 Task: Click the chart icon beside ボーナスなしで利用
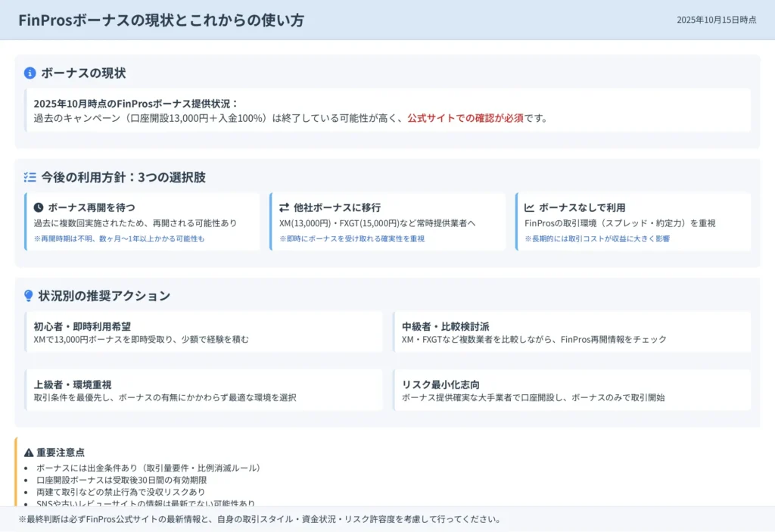point(529,207)
